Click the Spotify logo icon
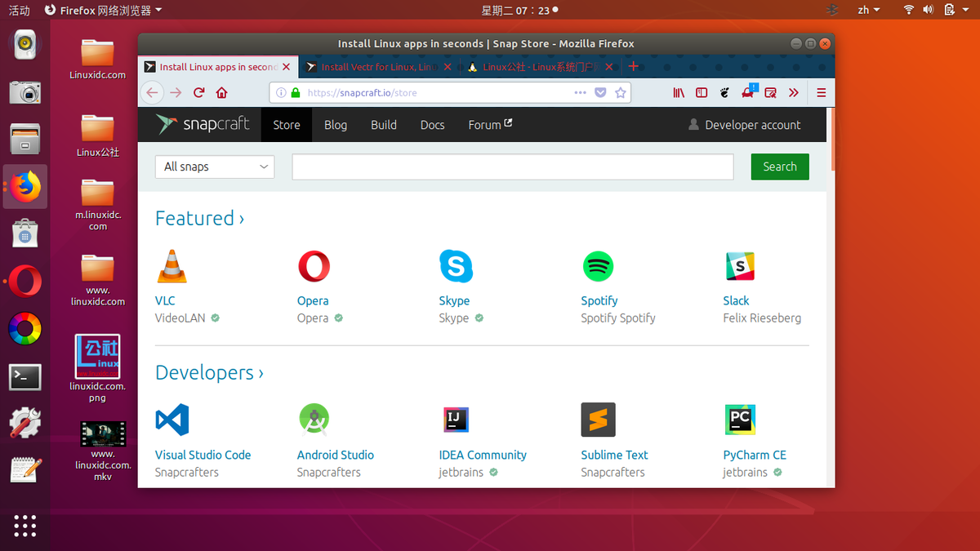The width and height of the screenshot is (980, 551). click(x=598, y=266)
